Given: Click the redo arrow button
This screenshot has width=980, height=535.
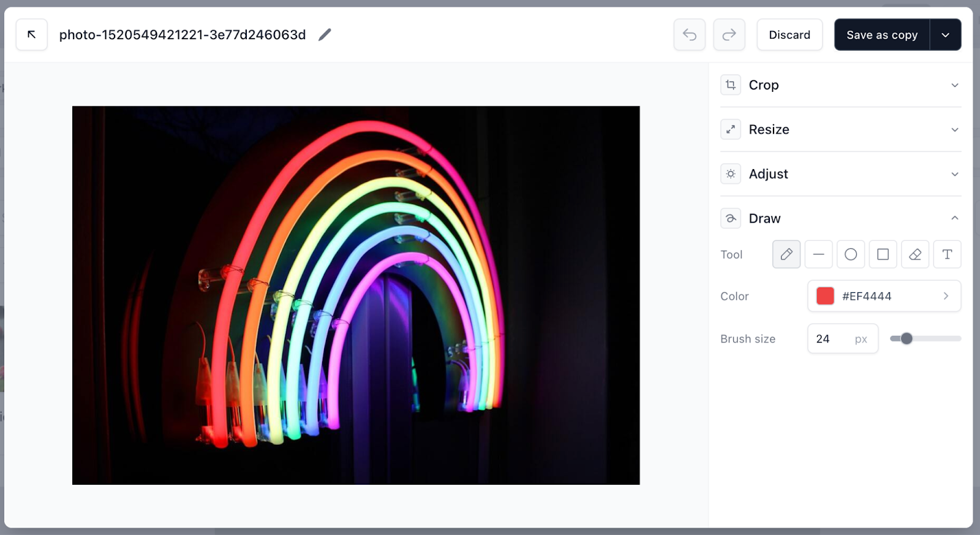Looking at the screenshot, I should point(729,35).
